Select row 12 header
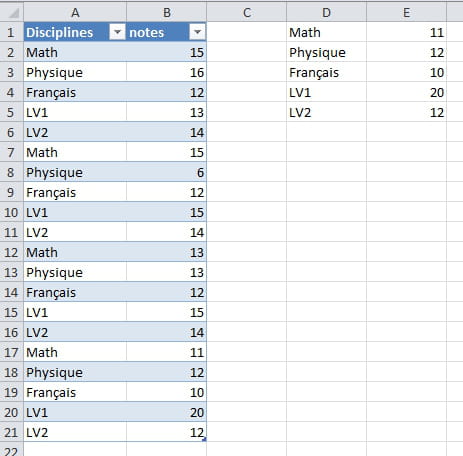The height and width of the screenshot is (456, 463). click(x=11, y=252)
